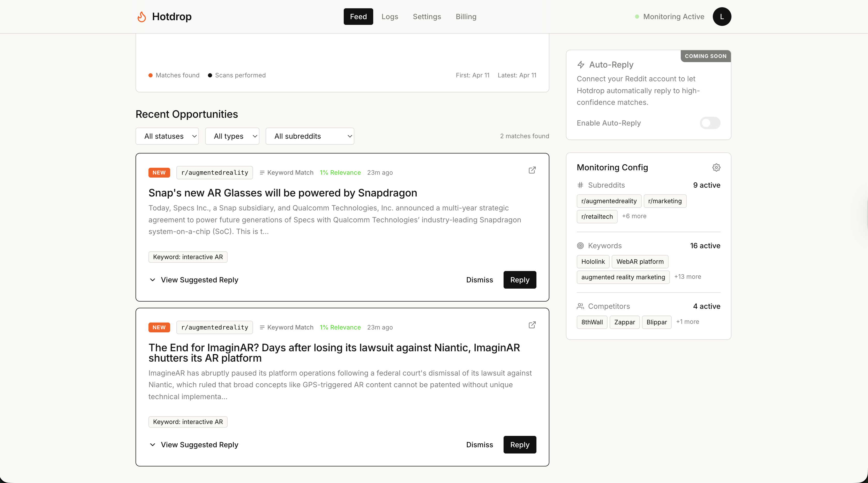Open the All types filter dropdown

tap(232, 136)
